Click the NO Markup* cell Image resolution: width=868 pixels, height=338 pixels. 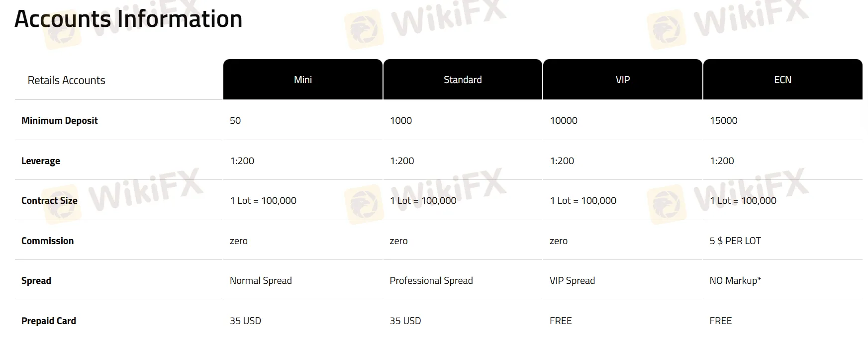(x=735, y=280)
